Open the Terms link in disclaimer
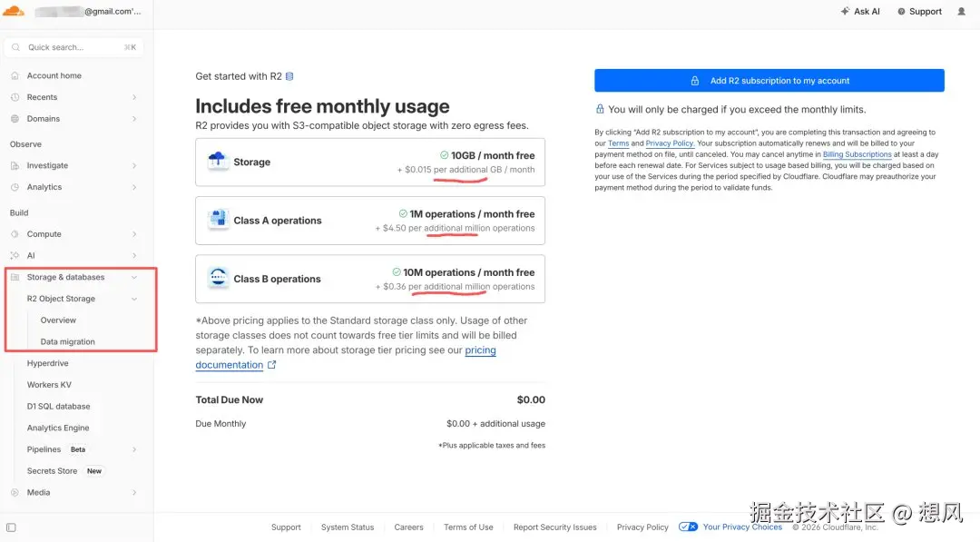The width and height of the screenshot is (980, 542). click(x=618, y=143)
